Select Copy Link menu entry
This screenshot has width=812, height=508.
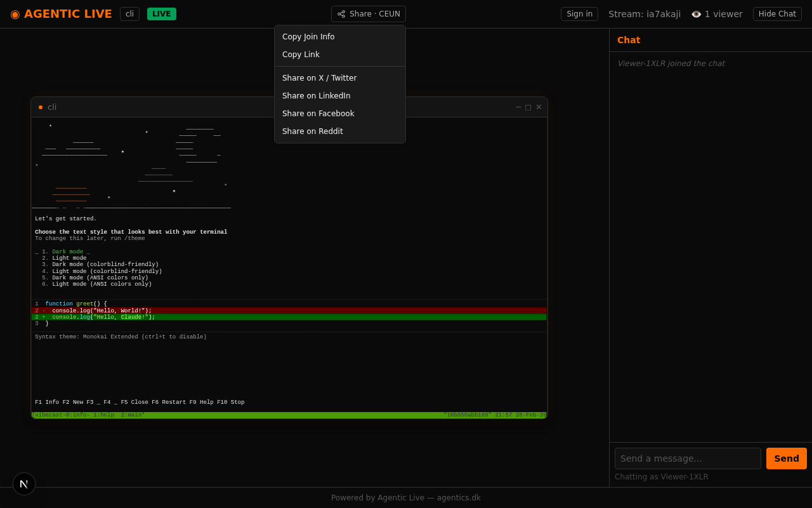(x=301, y=55)
